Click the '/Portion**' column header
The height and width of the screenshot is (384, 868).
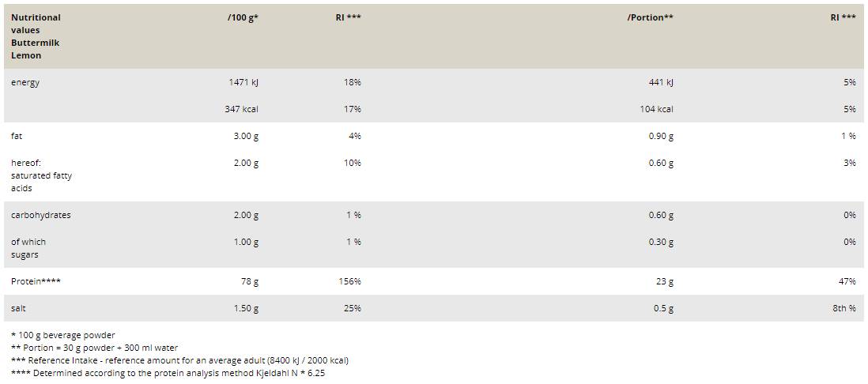pyautogui.click(x=650, y=17)
